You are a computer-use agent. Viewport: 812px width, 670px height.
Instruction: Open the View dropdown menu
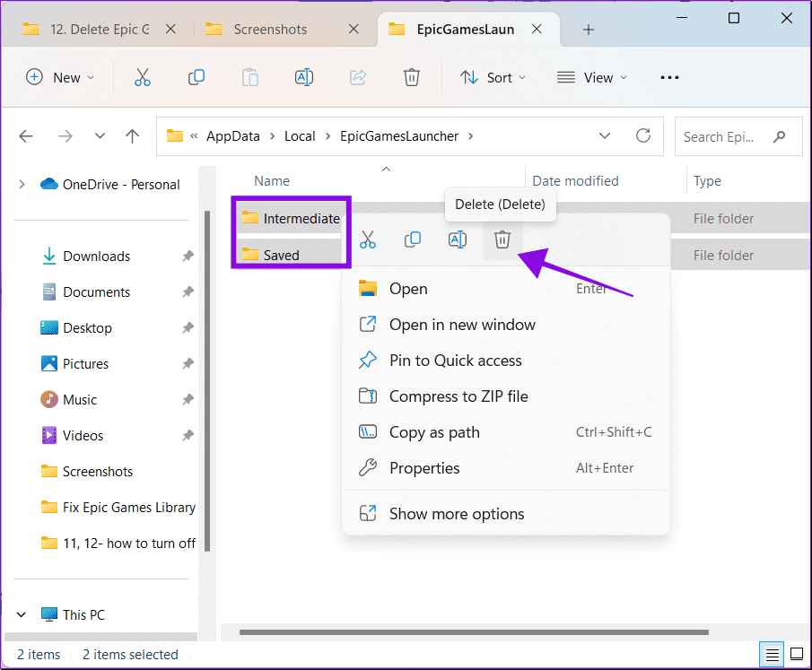(x=591, y=78)
